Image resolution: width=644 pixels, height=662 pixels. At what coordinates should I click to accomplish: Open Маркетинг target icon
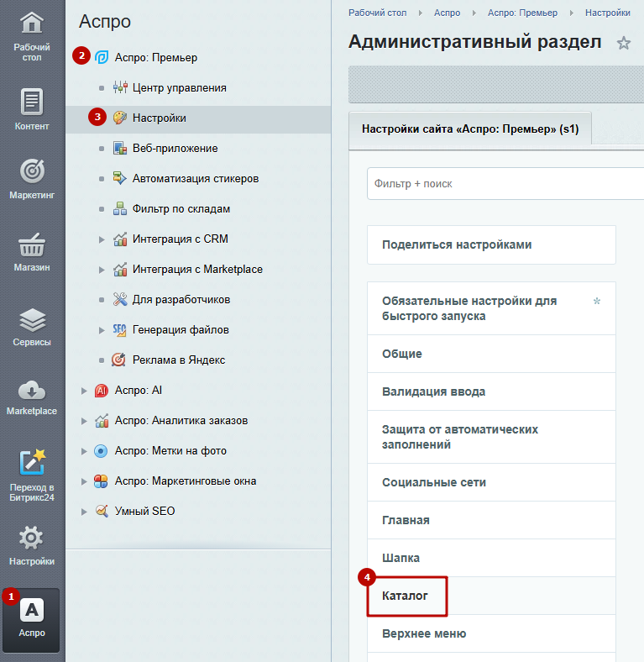tap(32, 171)
